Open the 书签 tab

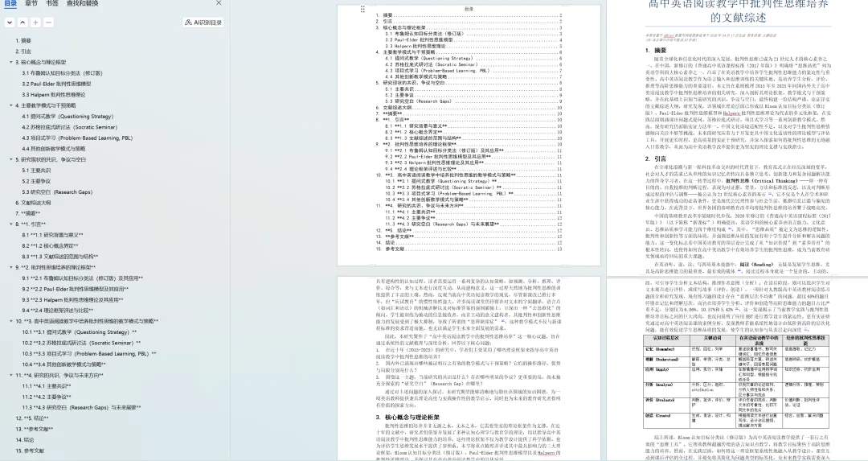(x=52, y=3)
